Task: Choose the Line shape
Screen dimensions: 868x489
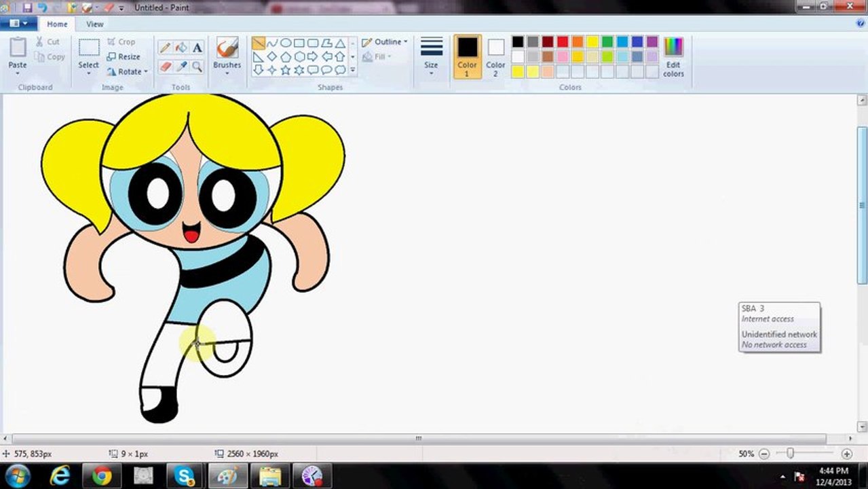Action: 259,43
